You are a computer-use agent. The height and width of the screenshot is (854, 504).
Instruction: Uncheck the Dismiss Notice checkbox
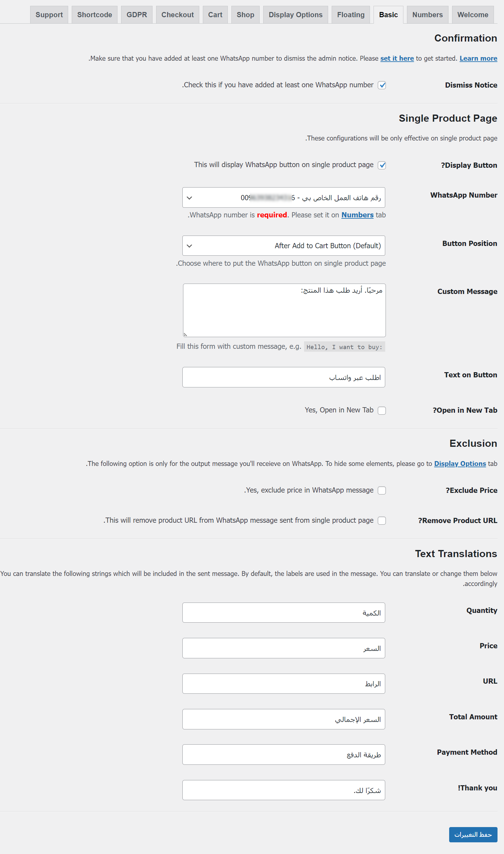coord(382,85)
